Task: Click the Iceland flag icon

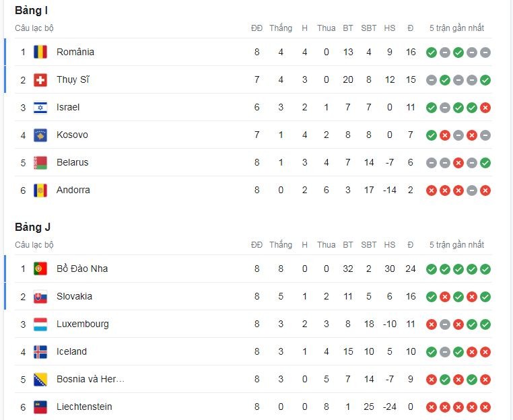Action: pos(40,351)
